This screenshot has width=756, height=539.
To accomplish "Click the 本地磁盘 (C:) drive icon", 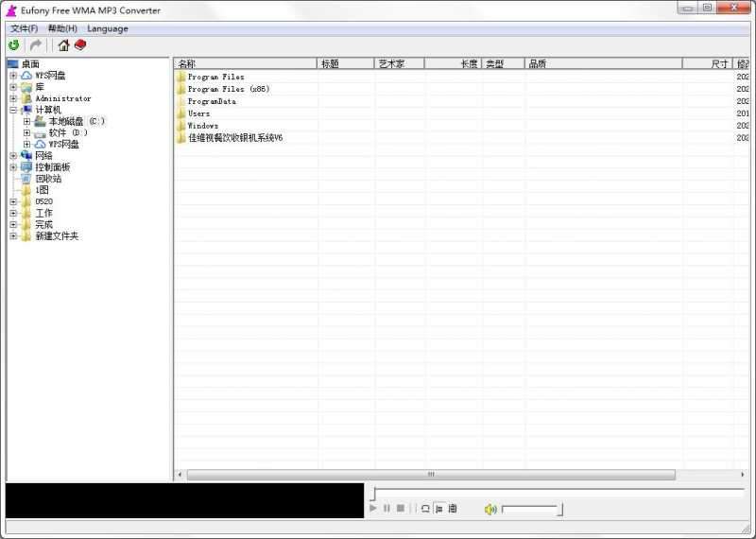I will tap(40, 121).
